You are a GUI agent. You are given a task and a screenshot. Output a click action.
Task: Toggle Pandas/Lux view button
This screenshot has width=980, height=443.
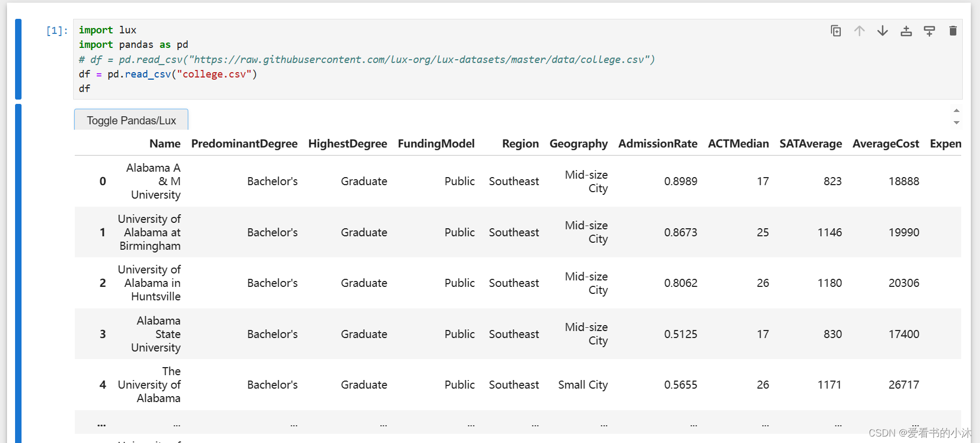point(131,120)
